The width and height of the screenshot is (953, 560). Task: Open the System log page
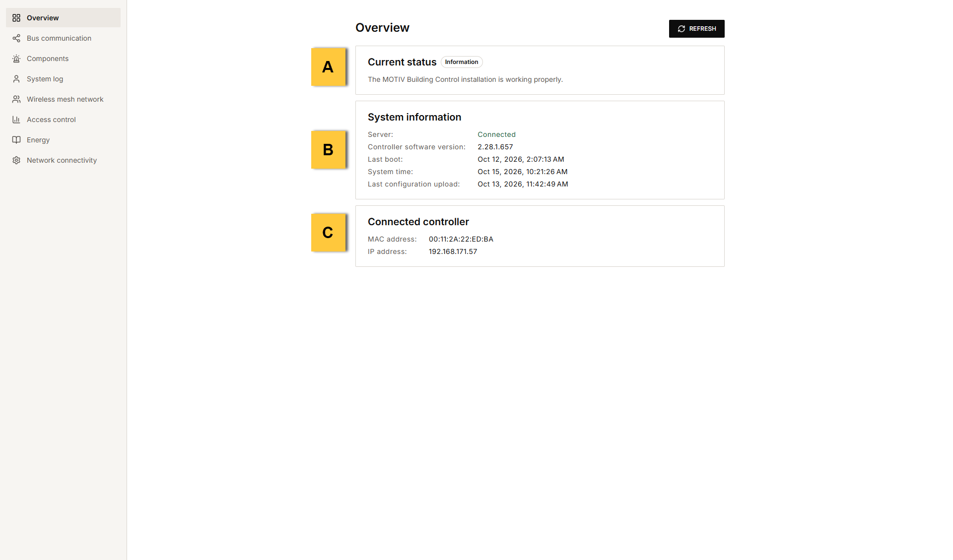(63, 79)
